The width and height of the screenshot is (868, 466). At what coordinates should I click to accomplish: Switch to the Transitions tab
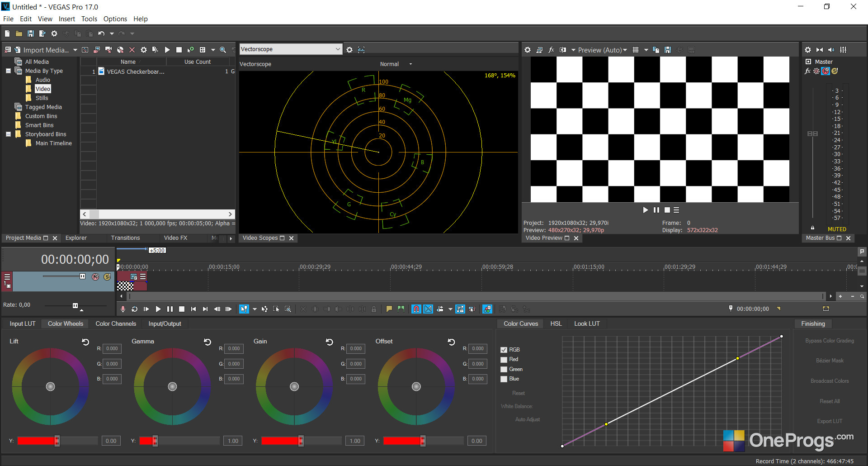(126, 238)
